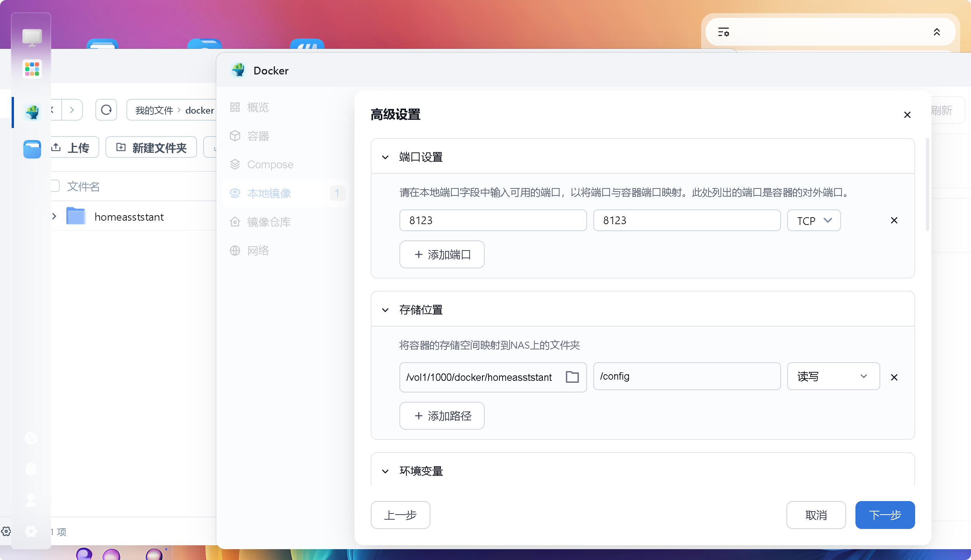Open the 镜像仓库 registry menu item
This screenshot has width=971, height=560.
286,222
